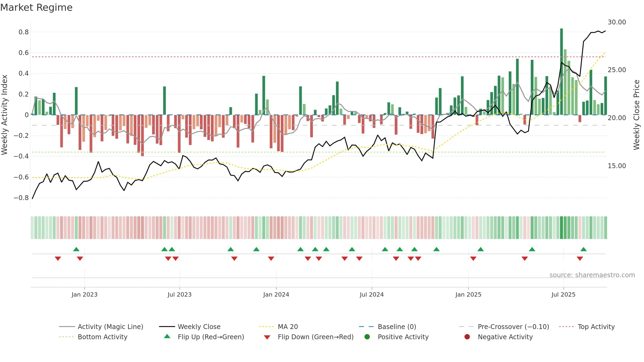Screen dimensions: 644x362
Task: Click the red Flip Down triangle in legend
Action: [267, 337]
